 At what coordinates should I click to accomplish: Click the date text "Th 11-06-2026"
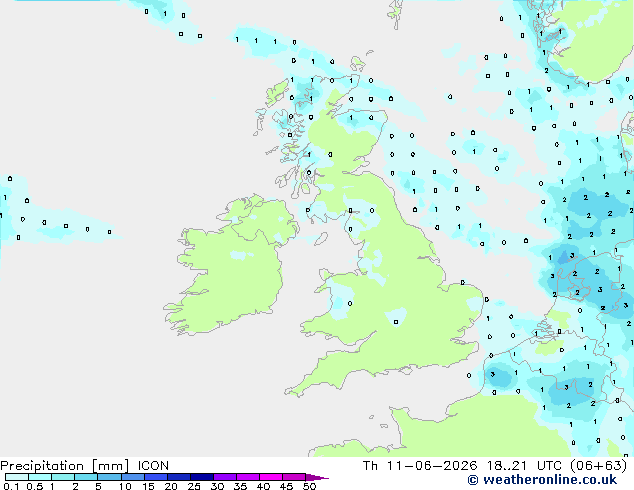click(420, 466)
